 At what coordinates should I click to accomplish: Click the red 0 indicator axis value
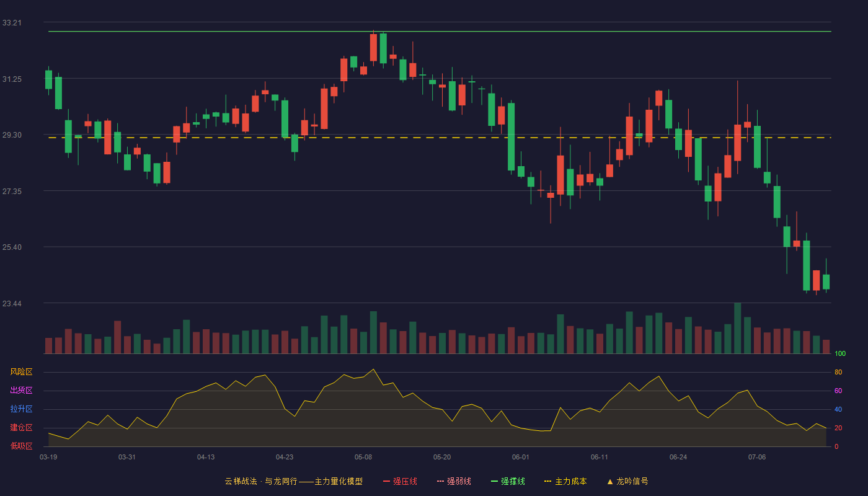coord(836,446)
